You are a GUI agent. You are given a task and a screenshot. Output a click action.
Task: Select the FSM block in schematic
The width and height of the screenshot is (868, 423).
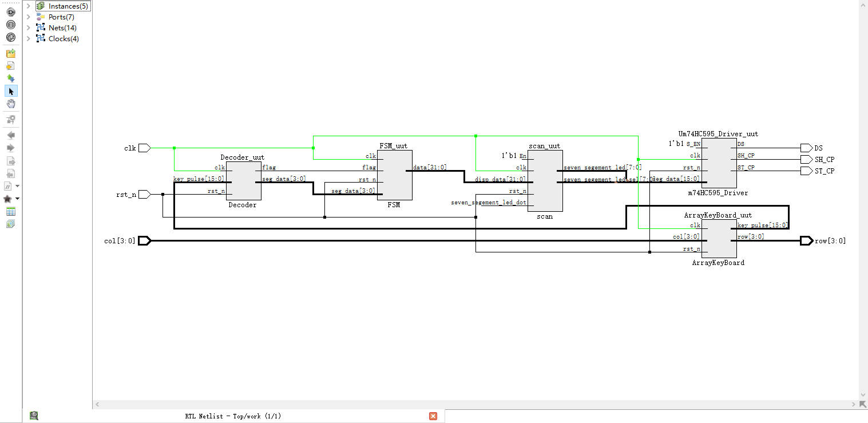394,175
